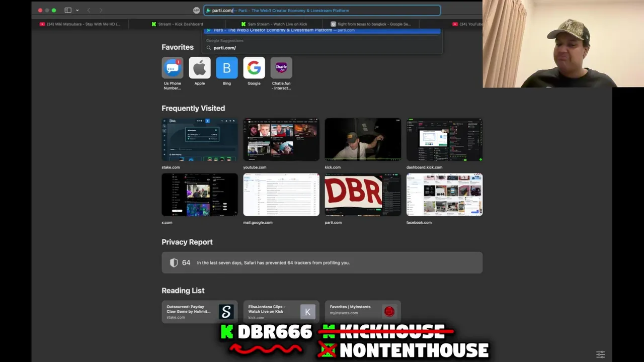Go forward with the forward arrow
Viewport: 644px width, 362px height.
pos(101,10)
